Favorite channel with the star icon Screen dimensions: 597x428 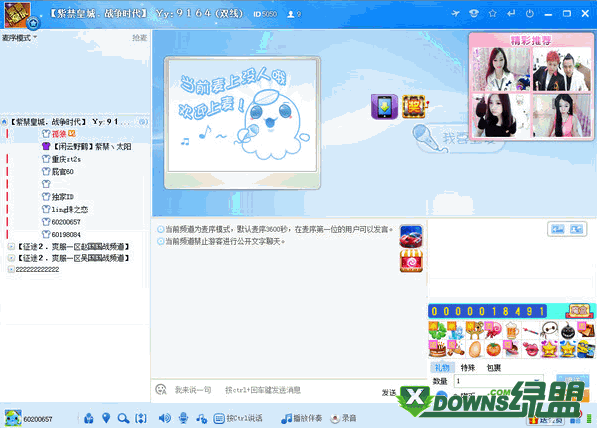pos(492,14)
